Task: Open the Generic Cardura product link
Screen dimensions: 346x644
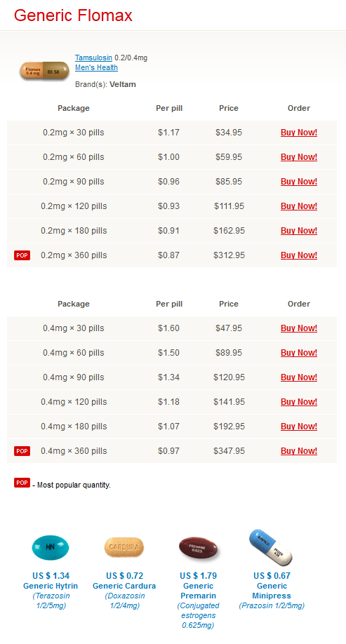Action: point(124,586)
